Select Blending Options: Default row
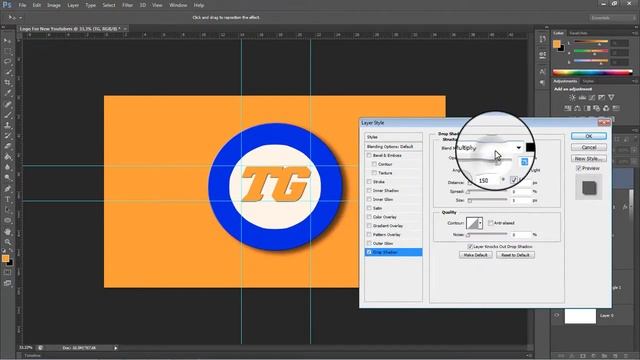Viewport: 640px width, 360px height. tap(393, 147)
